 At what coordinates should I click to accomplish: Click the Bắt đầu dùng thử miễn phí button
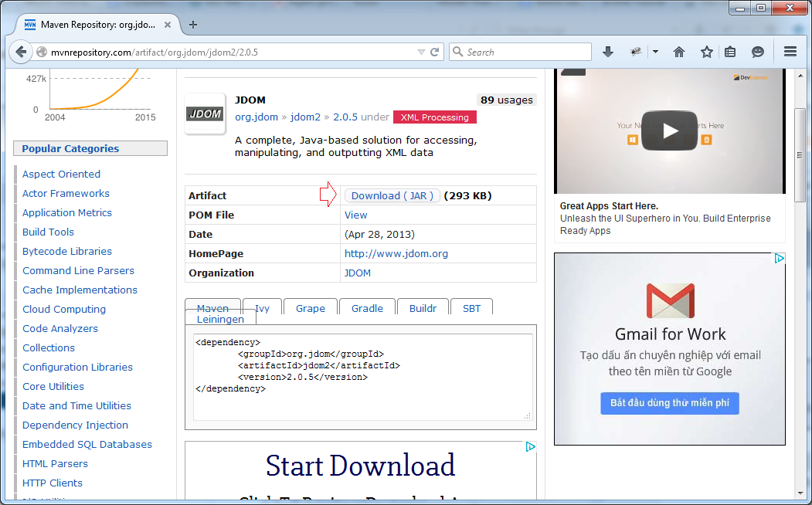click(670, 403)
